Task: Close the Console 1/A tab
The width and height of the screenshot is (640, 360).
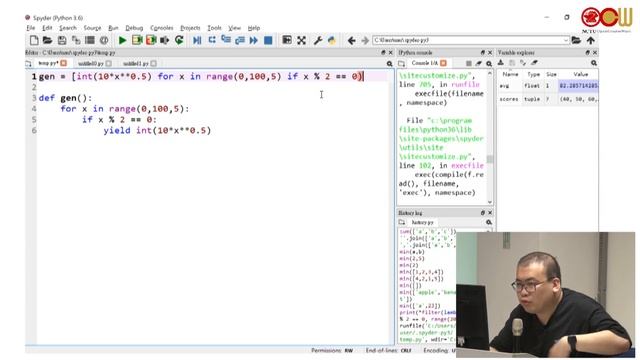Action: click(x=443, y=63)
